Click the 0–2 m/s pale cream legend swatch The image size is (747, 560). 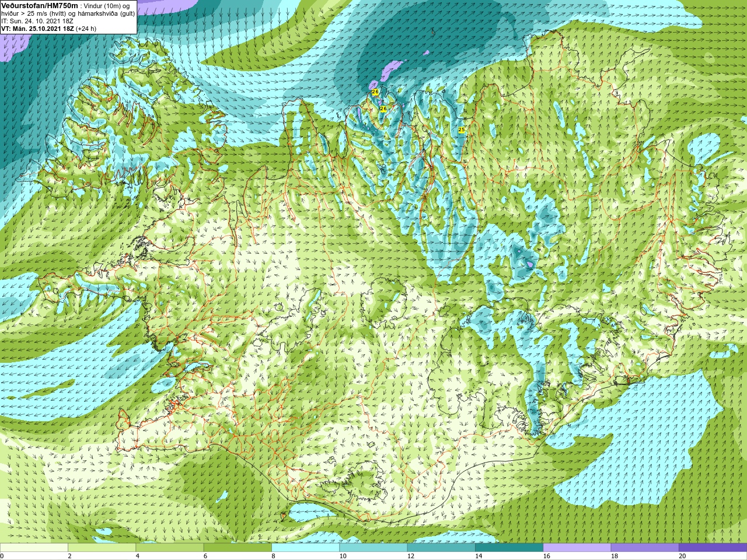pos(34,548)
